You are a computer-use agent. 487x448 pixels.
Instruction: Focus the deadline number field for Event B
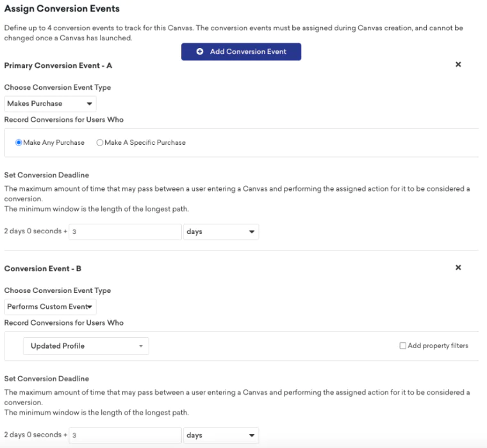pos(125,436)
